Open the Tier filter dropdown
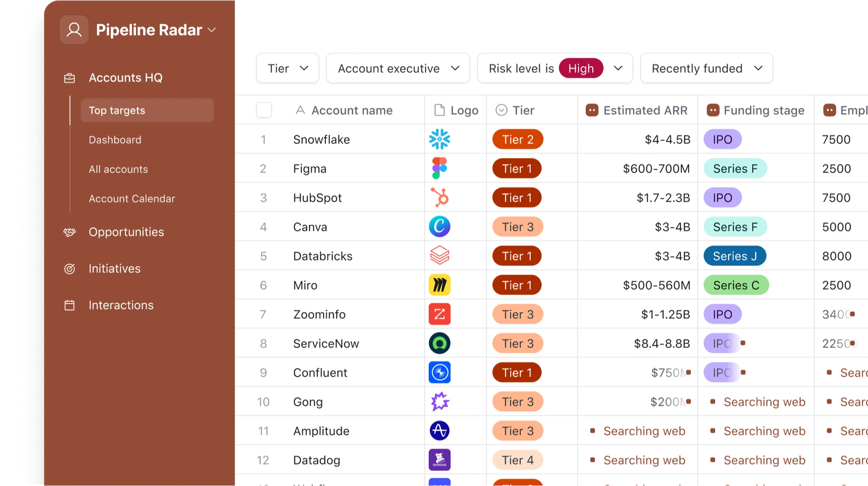Screen dimensions: 868x486 tap(287, 68)
